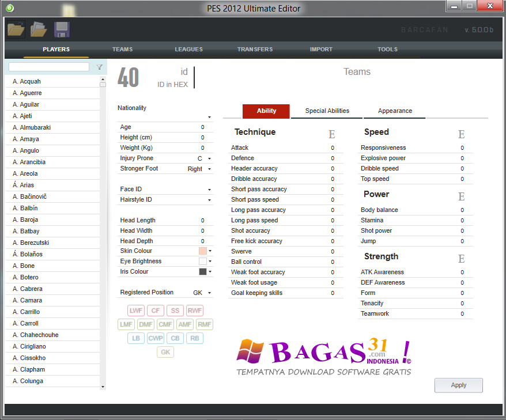This screenshot has width=506, height=420.
Task: Switch to the TOOLS tab
Action: (387, 50)
